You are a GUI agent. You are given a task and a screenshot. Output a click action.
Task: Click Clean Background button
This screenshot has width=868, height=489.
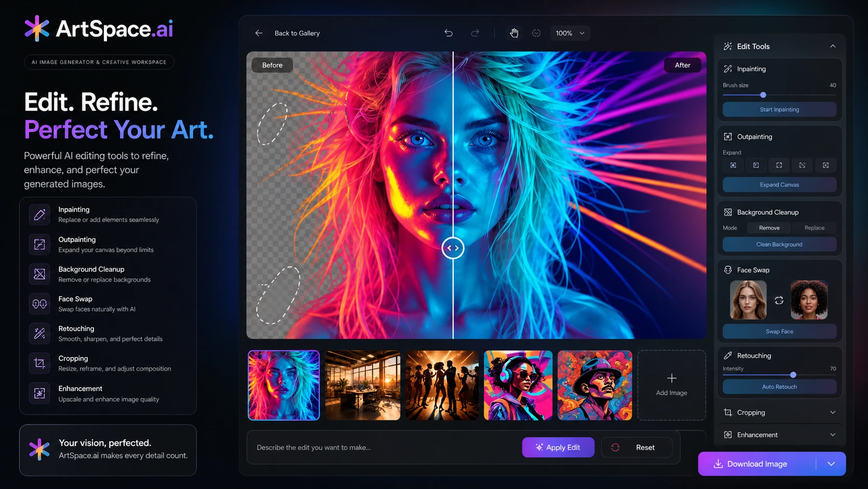click(x=779, y=245)
